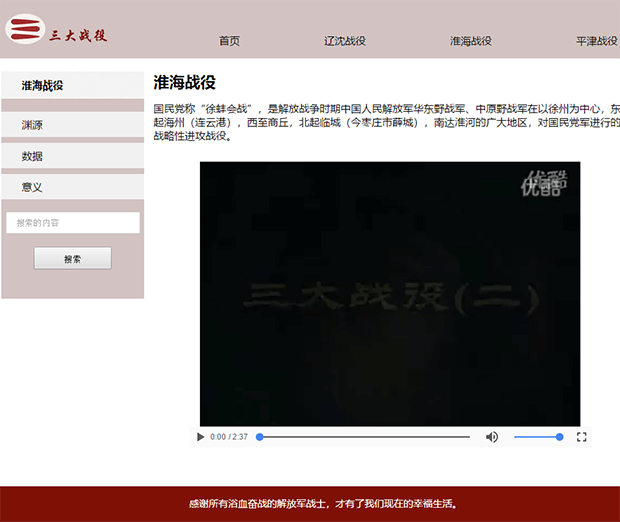Select the 淮海战役 sidebar heading
The image size is (620, 522).
tap(42, 86)
